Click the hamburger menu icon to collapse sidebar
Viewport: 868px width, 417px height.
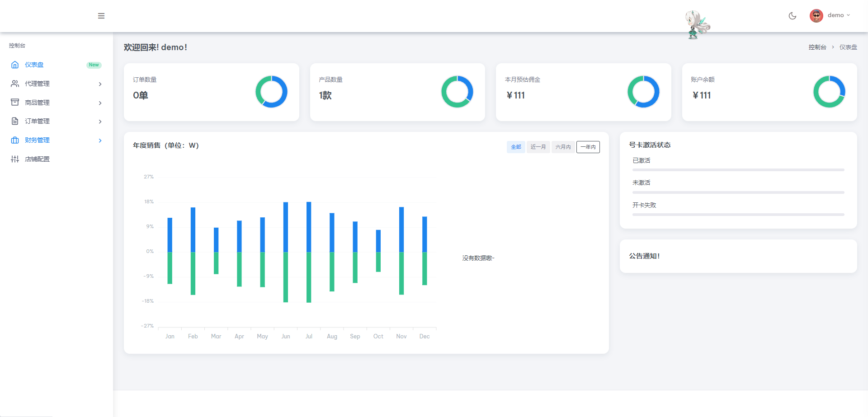[101, 16]
